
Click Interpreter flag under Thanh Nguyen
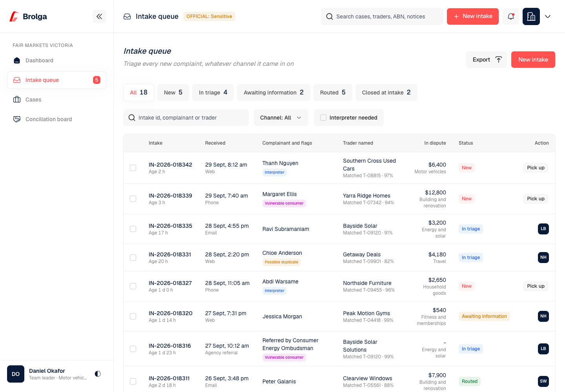tap(275, 172)
